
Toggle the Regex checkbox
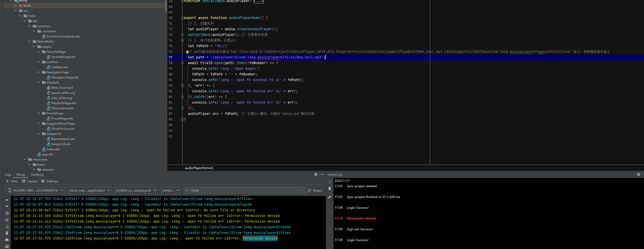coord(309,190)
